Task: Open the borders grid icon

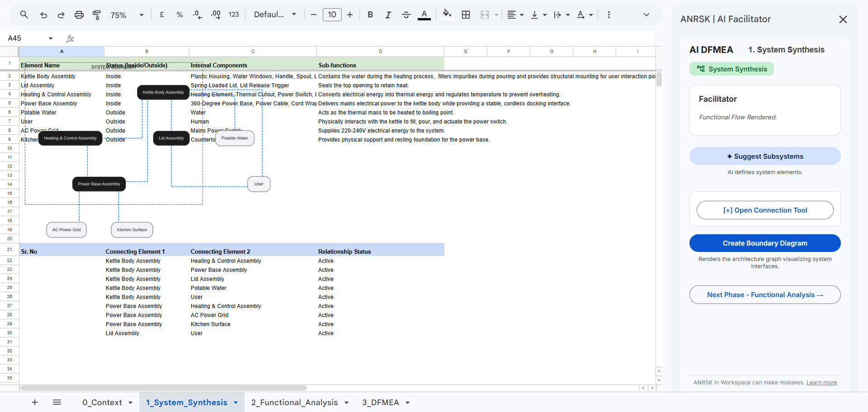Action: [466, 15]
